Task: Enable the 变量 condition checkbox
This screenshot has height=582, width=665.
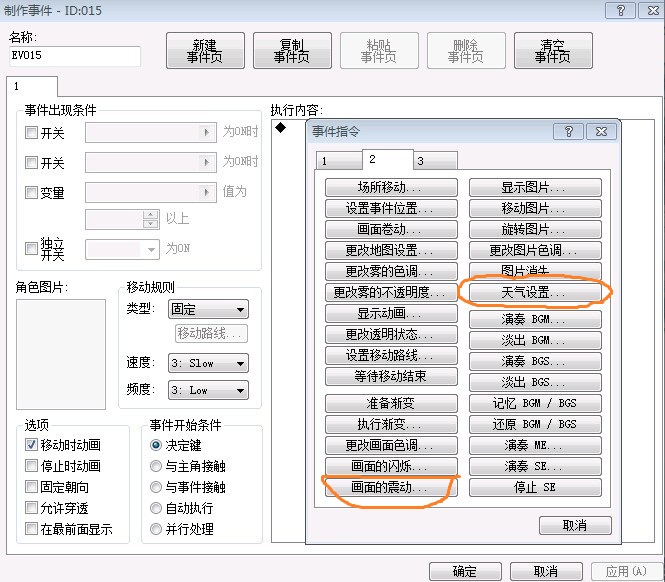Action: 31,193
